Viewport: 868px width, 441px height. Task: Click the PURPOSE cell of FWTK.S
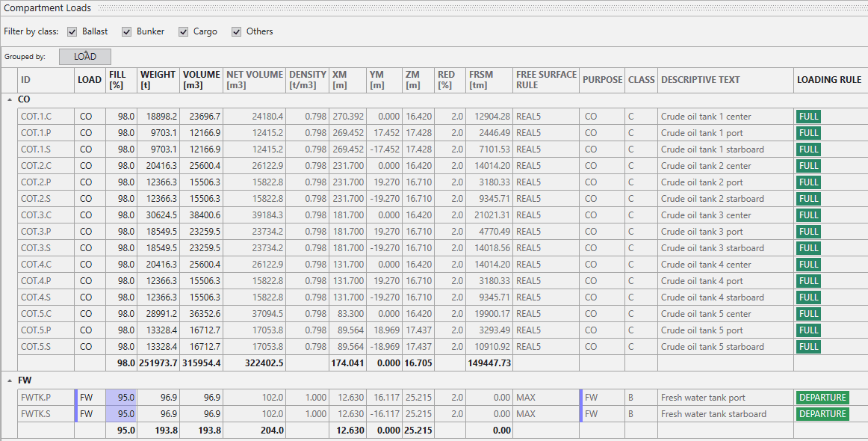point(602,414)
